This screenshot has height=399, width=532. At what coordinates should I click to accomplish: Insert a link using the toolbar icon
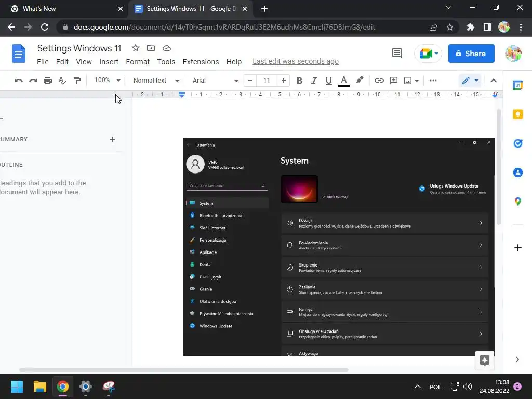379,81
